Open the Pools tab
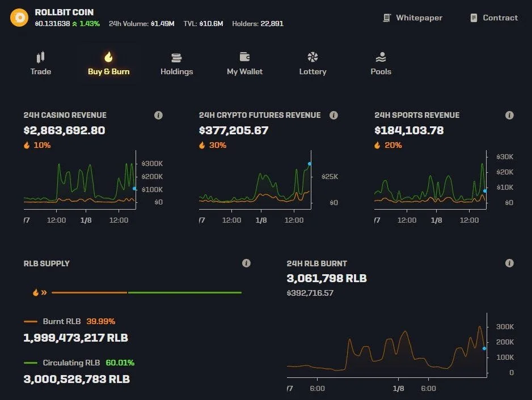The width and height of the screenshot is (532, 400). pos(381,63)
